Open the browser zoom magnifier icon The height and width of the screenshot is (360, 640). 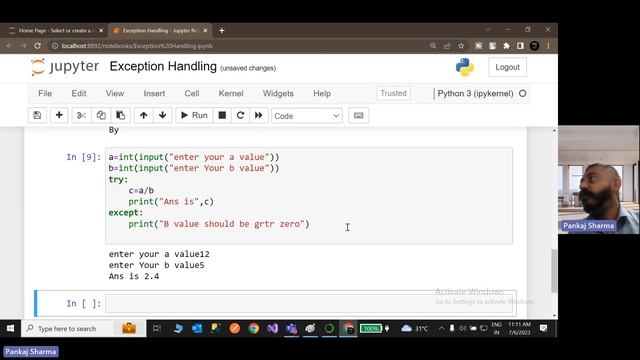433,46
